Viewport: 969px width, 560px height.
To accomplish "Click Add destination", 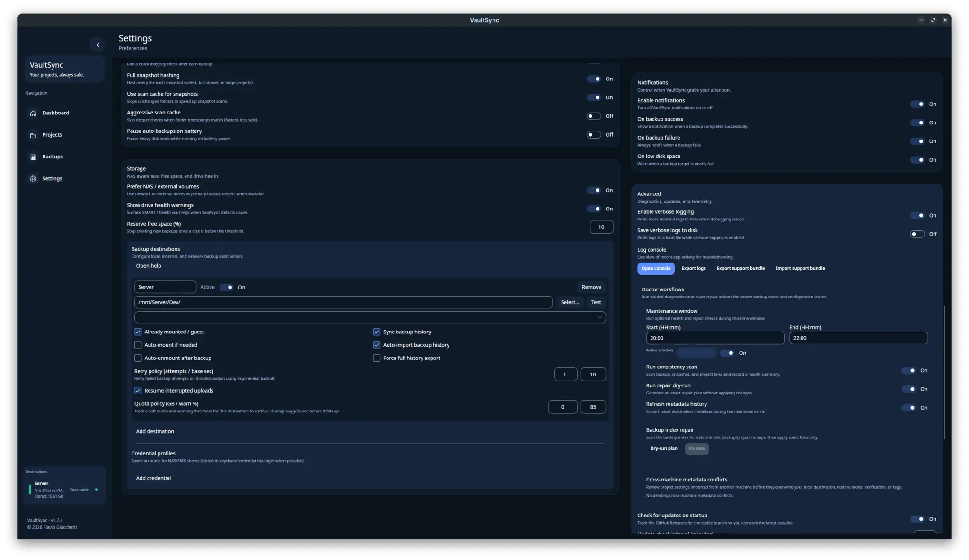I will 155,431.
